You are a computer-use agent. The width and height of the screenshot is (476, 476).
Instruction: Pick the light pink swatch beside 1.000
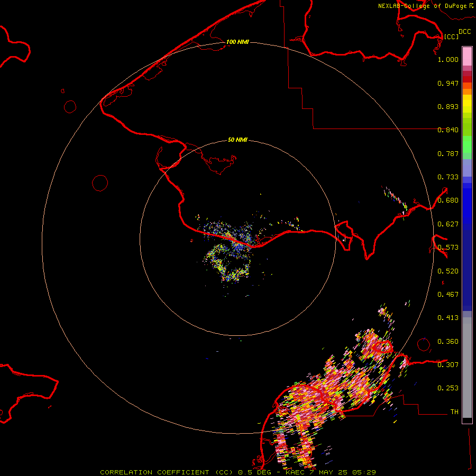467,57
